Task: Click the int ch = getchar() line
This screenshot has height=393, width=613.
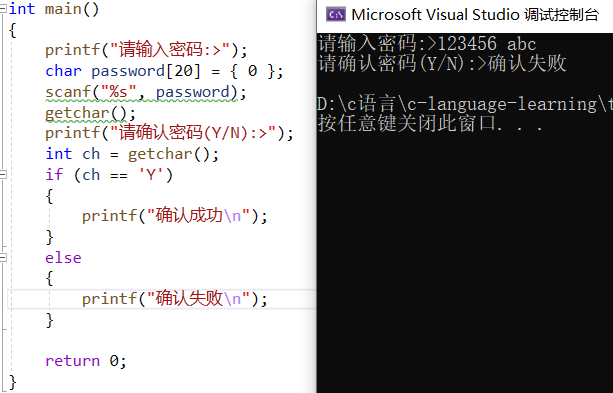Action: [132, 154]
